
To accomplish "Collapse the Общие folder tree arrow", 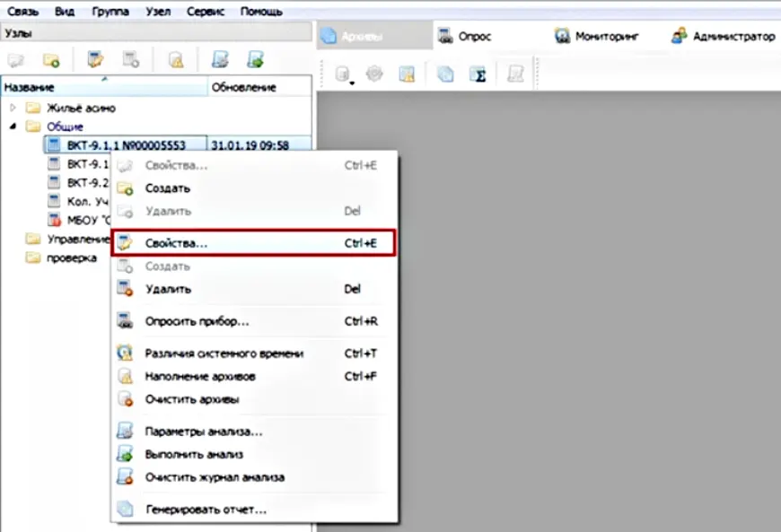I will click(x=13, y=126).
